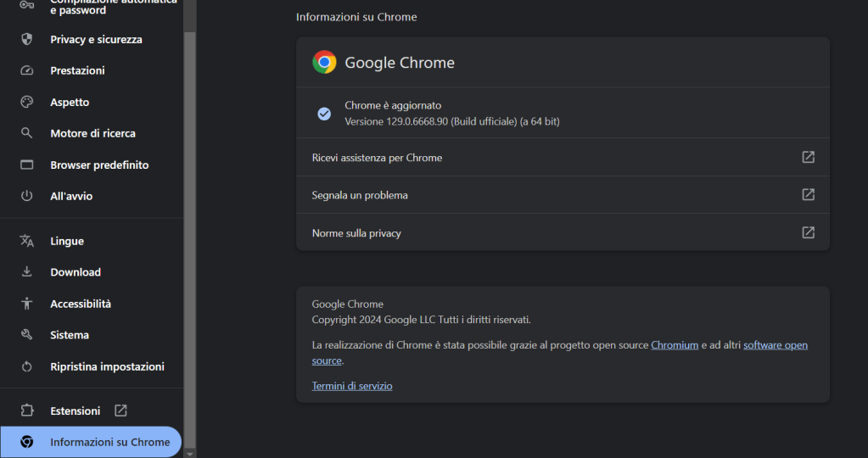
Task: Select Ripristina impostazioni in the sidebar
Action: (107, 366)
